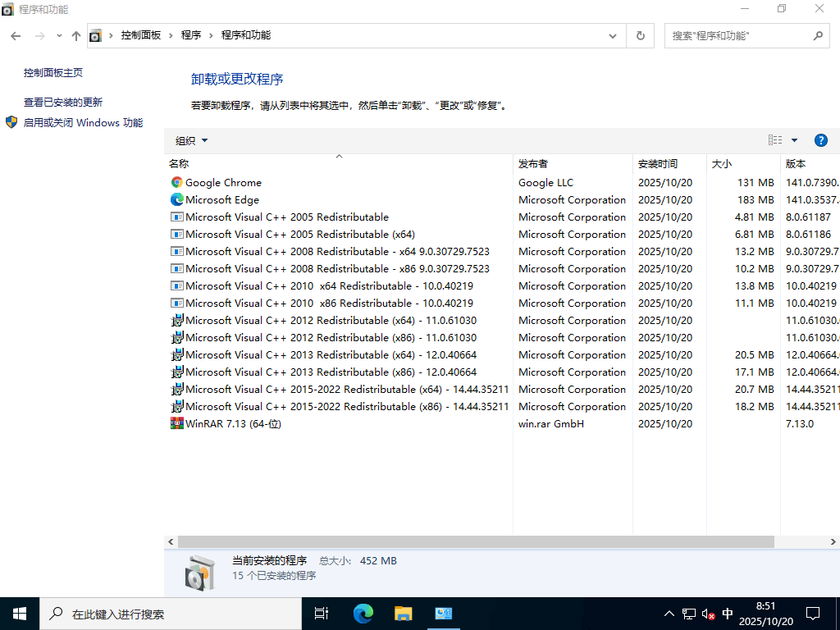Click the back navigation arrow
Viewport: 840px width, 630px height.
15,36
